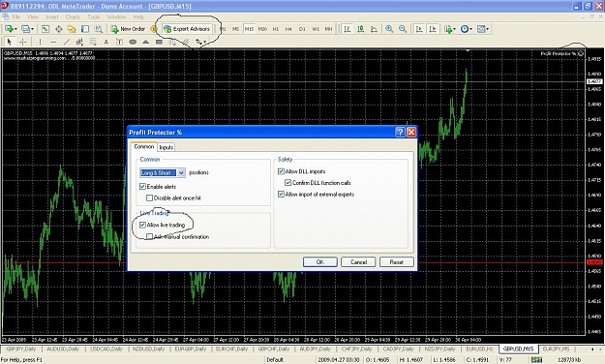Open the New Chart toolbar icon
605x364 pixels.
(9, 29)
